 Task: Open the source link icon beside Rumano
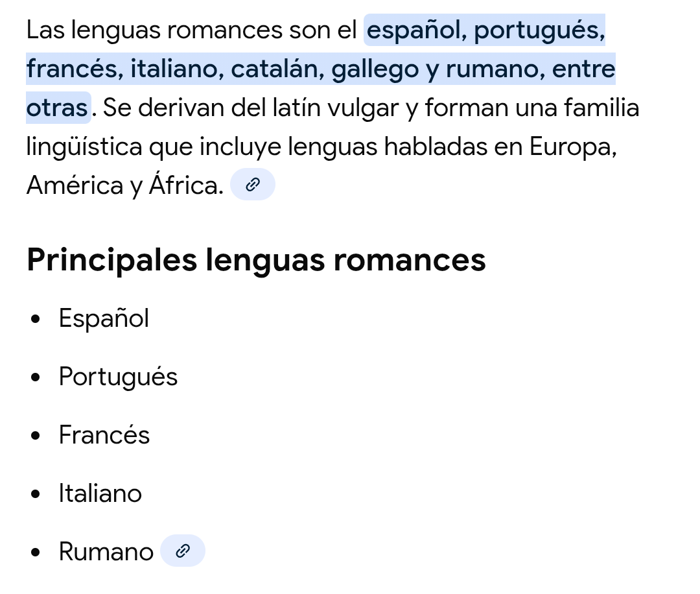point(183,551)
